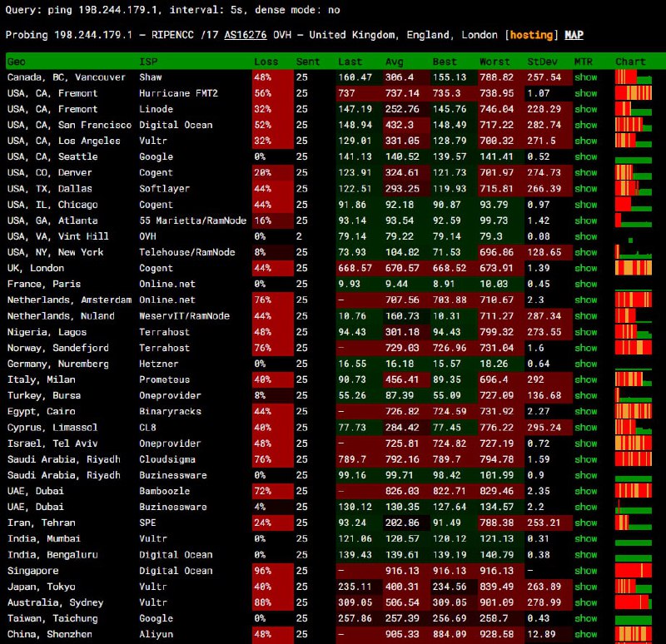Viewport: 666px width, 644px height.
Task: Show MTR for Egypt, Cairo Binaryracks
Action: point(585,411)
